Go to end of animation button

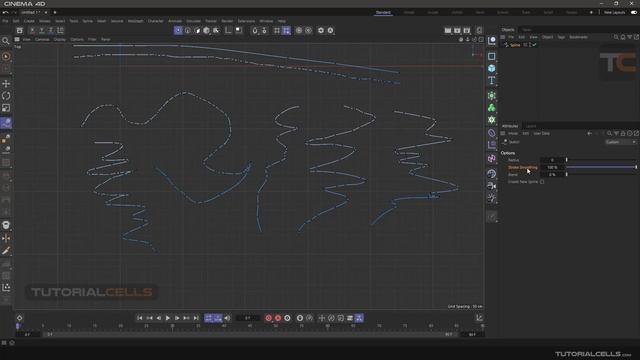point(196,318)
